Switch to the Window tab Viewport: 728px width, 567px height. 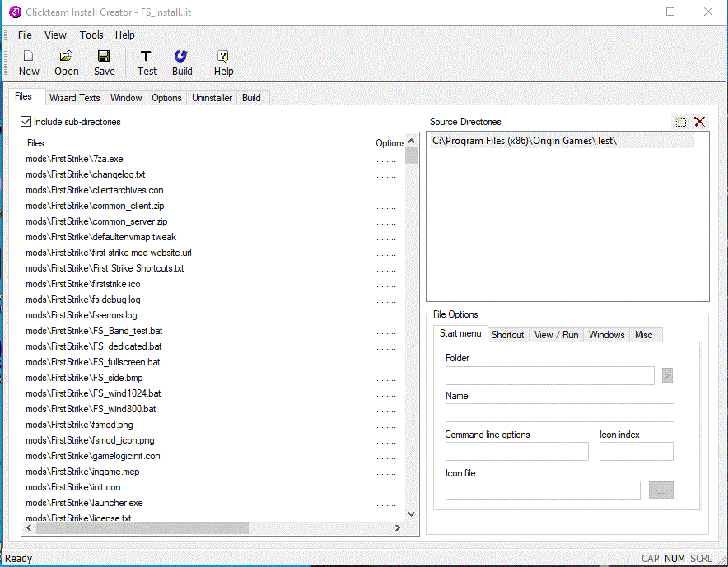[x=126, y=98]
